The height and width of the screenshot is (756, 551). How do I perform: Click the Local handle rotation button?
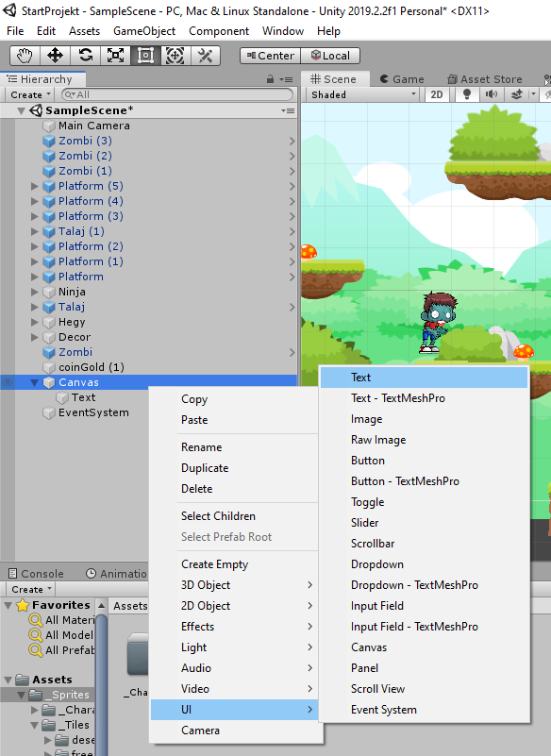click(x=330, y=56)
